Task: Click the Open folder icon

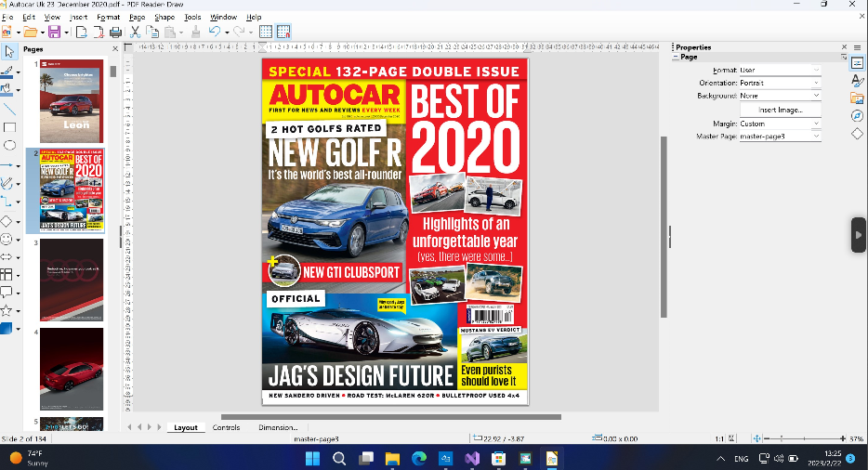Action: click(x=31, y=32)
